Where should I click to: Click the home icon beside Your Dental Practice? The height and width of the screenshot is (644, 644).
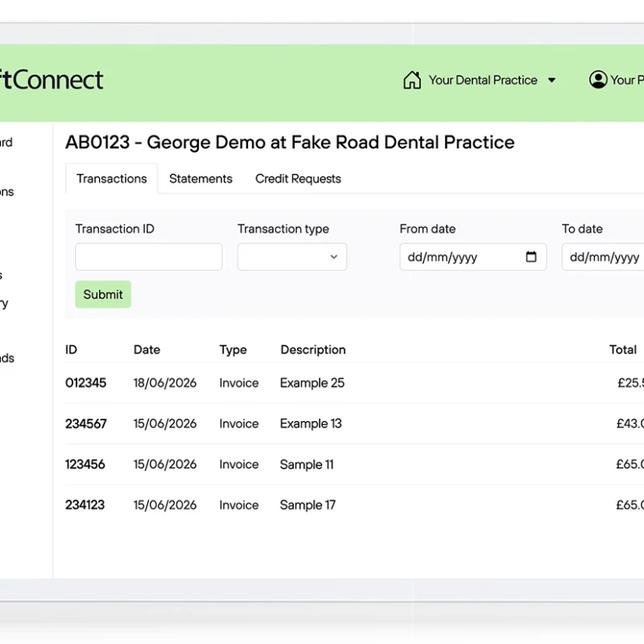(x=412, y=80)
